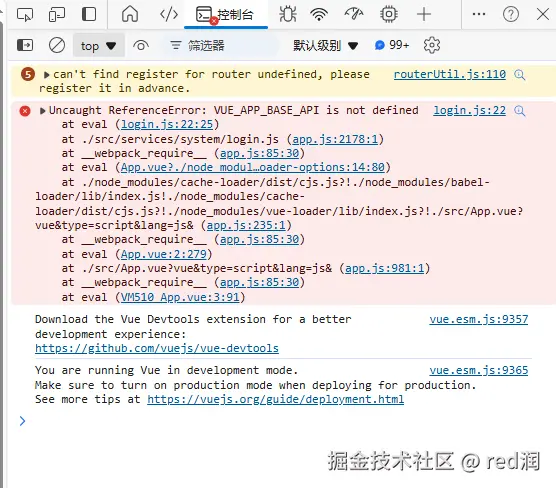Close the DevTools panel
The image size is (556, 488).
[543, 15]
